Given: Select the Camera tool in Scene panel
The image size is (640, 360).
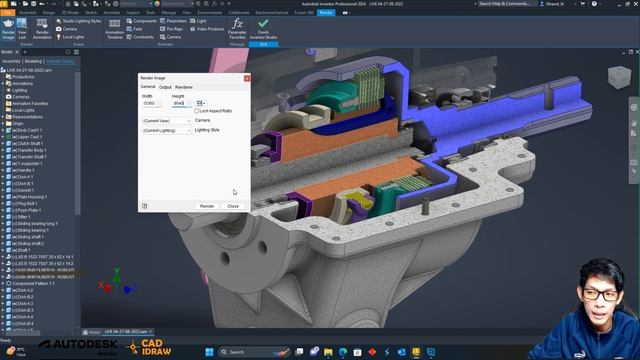Looking at the screenshot, I should [67, 29].
